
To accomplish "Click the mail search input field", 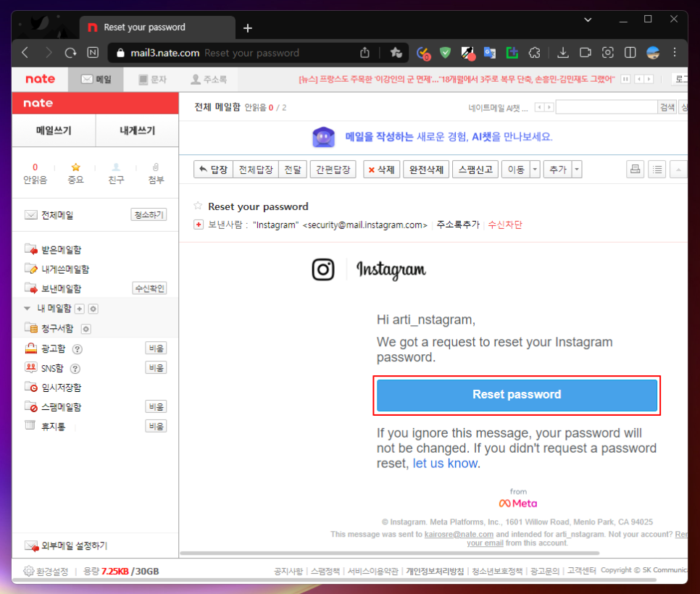I will (x=607, y=107).
